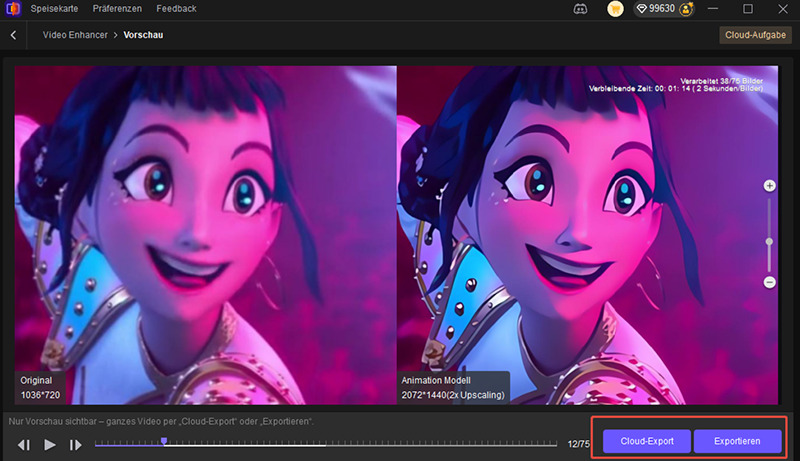Open the Feedback menu
The image size is (800, 461).
(176, 9)
